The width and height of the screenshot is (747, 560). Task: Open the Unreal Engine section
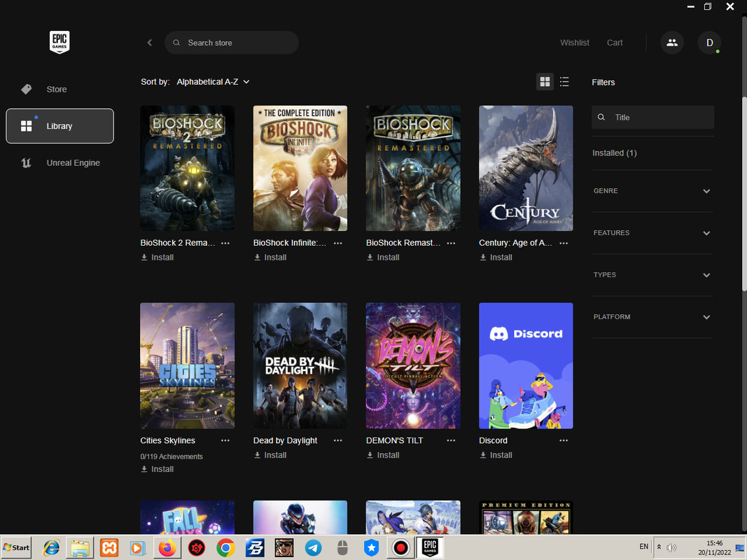coord(60,163)
